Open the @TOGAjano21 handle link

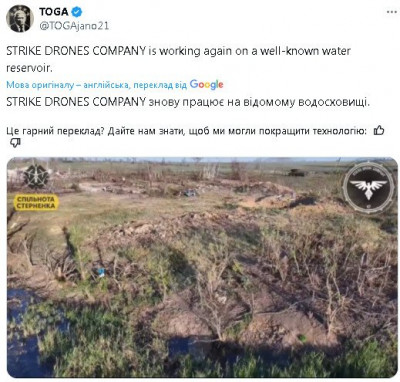74,26
